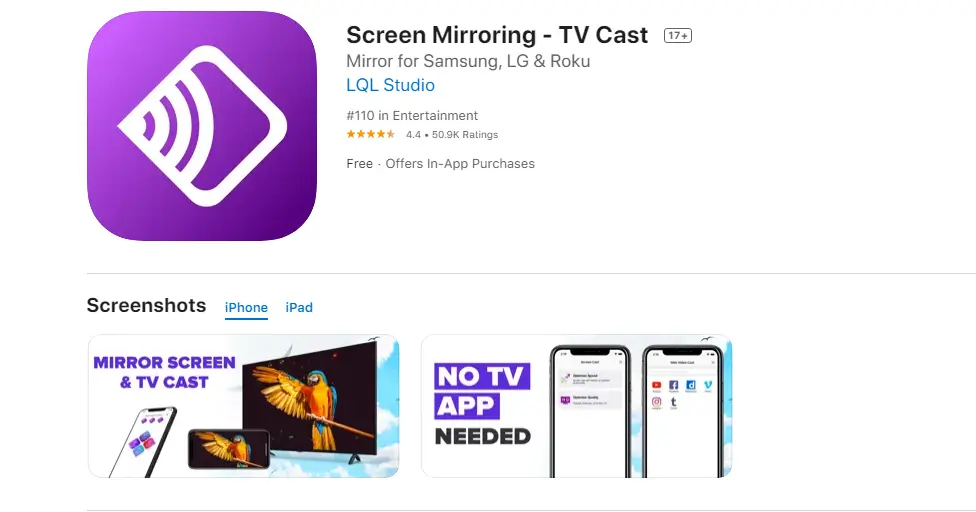Open the No TV App Needed screenshot
Viewport: 976px width, 512px height.
[576, 406]
